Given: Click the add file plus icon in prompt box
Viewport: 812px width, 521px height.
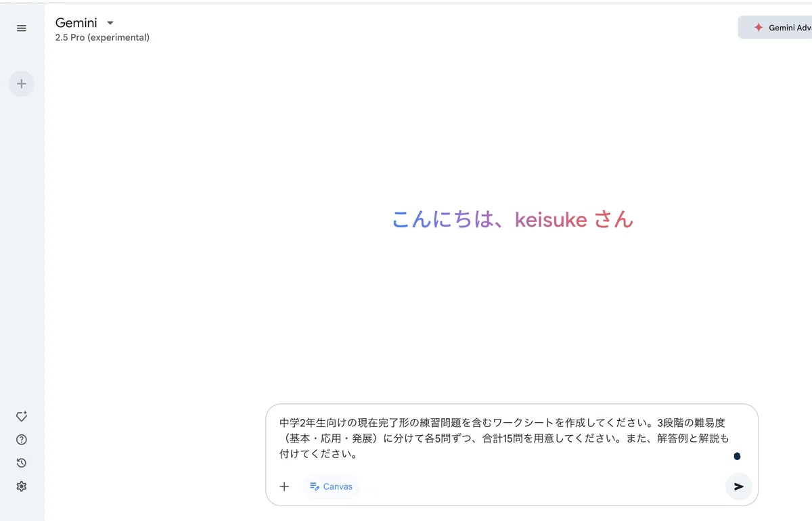Looking at the screenshot, I should tap(284, 486).
